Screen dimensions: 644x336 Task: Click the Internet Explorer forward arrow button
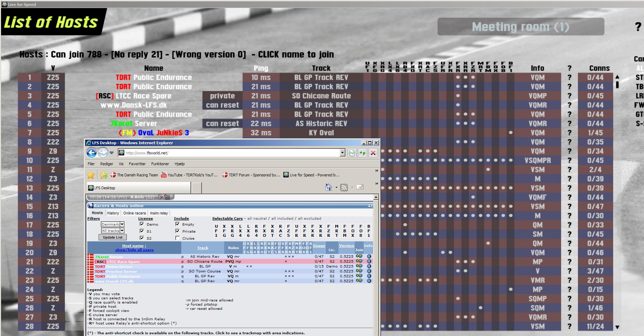(x=103, y=153)
